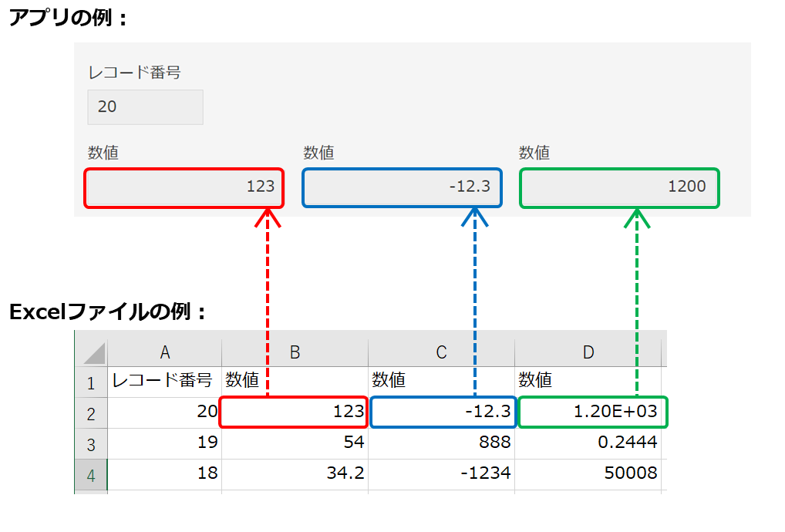Select column B header
The height and width of the screenshot is (532, 785).
pyautogui.click(x=295, y=352)
